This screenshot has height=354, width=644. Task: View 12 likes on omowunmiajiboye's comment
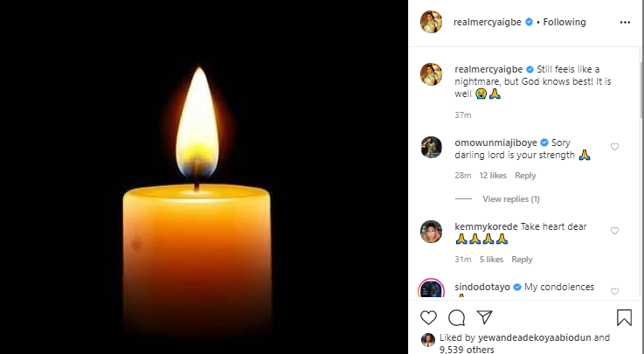click(x=493, y=176)
